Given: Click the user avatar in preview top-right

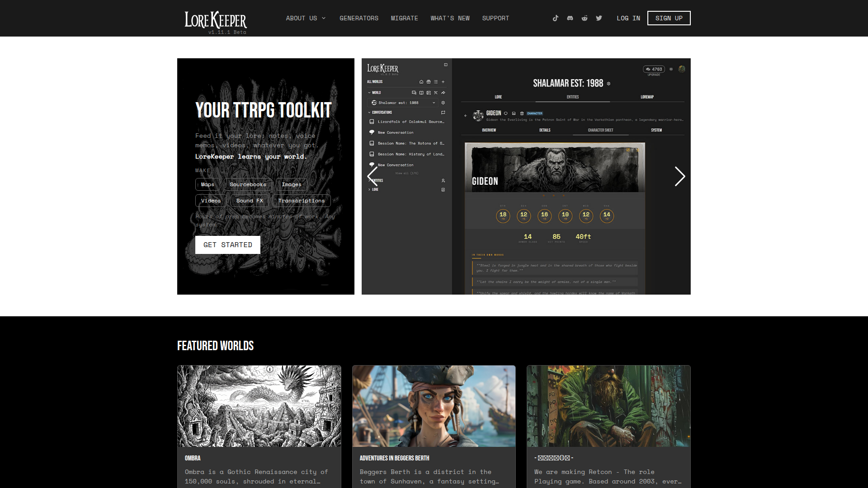Looking at the screenshot, I should tap(682, 69).
